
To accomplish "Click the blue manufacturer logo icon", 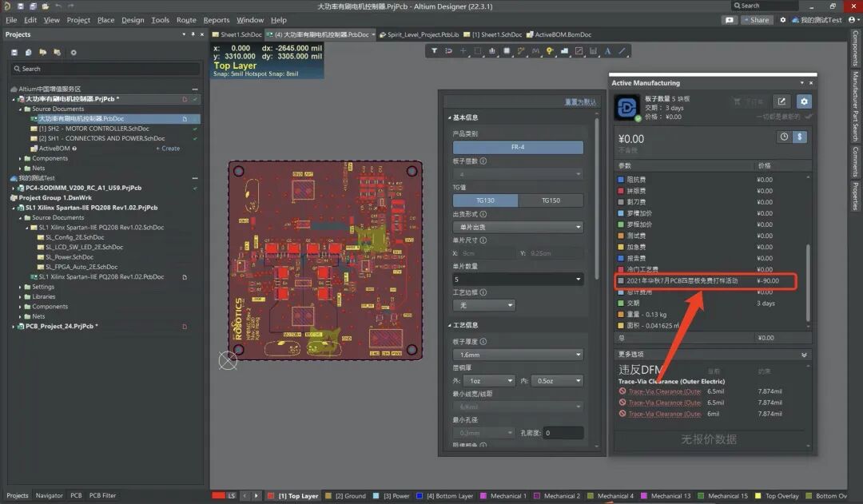I will [626, 107].
